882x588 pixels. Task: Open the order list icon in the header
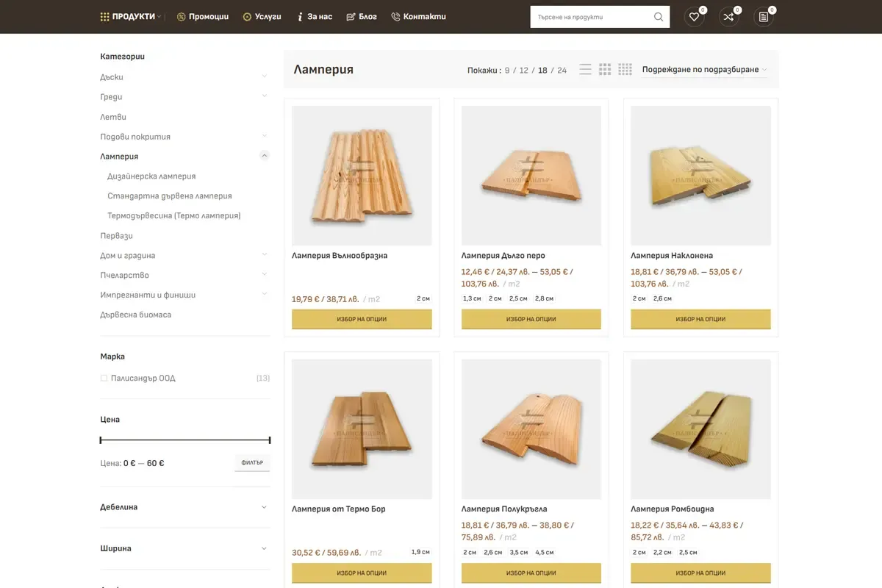click(x=764, y=17)
